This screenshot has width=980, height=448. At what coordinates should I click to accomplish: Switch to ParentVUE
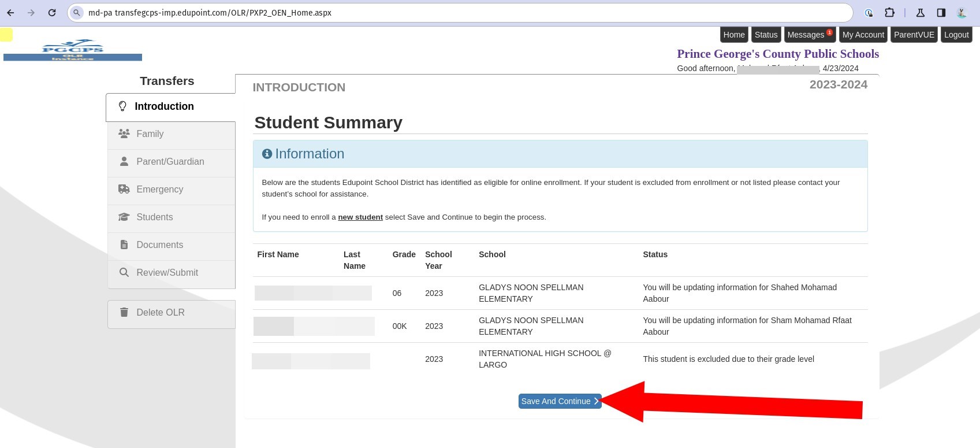click(914, 35)
